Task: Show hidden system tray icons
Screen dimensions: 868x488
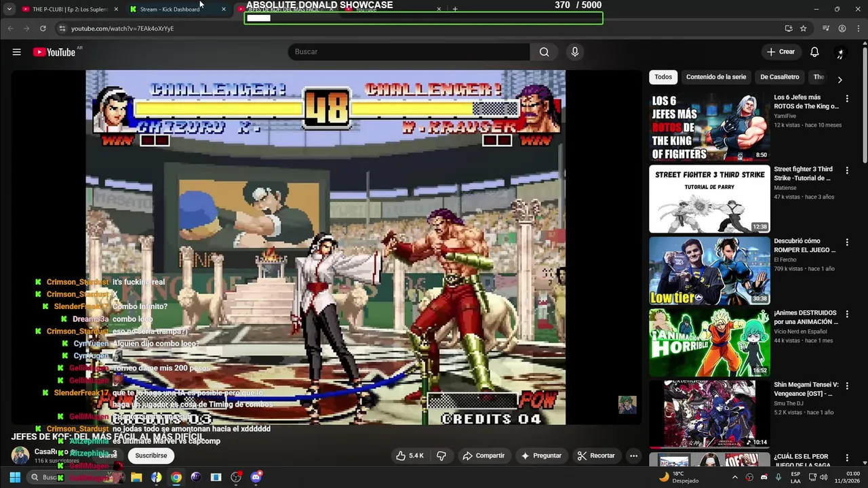Action: tap(734, 477)
